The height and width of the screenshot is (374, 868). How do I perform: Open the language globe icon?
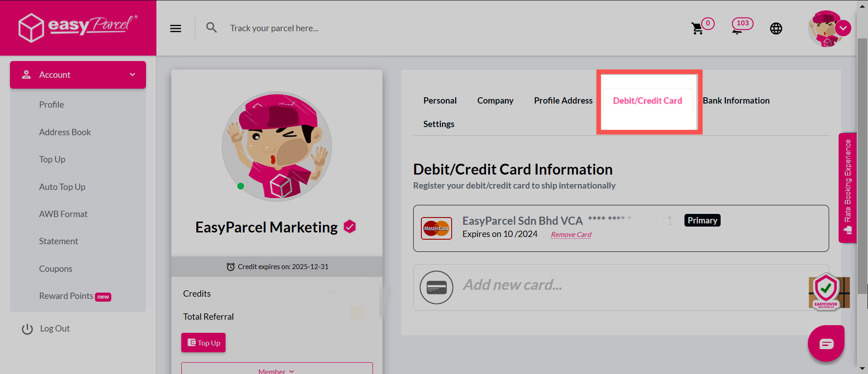pyautogui.click(x=776, y=28)
